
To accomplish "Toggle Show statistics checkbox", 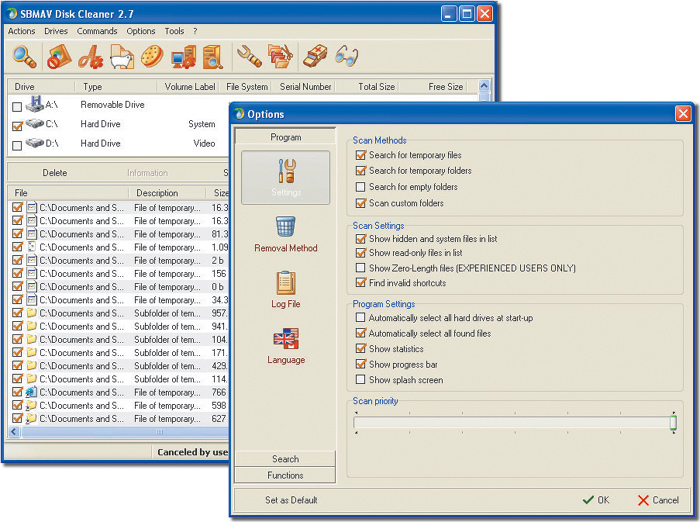I will (361, 348).
